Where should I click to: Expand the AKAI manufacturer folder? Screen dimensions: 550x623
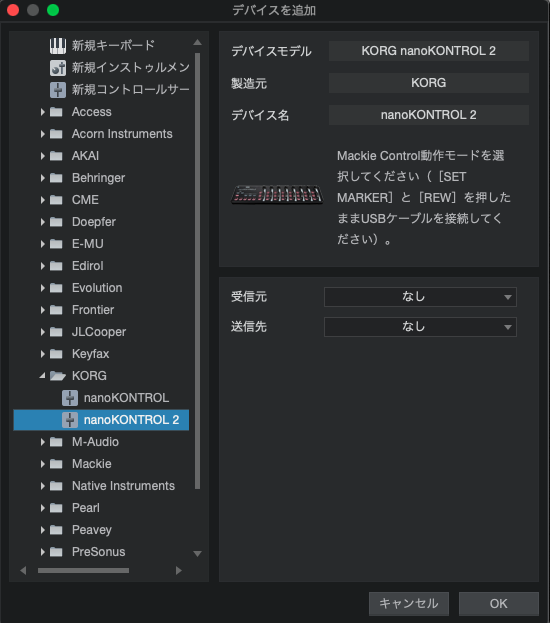(43, 156)
